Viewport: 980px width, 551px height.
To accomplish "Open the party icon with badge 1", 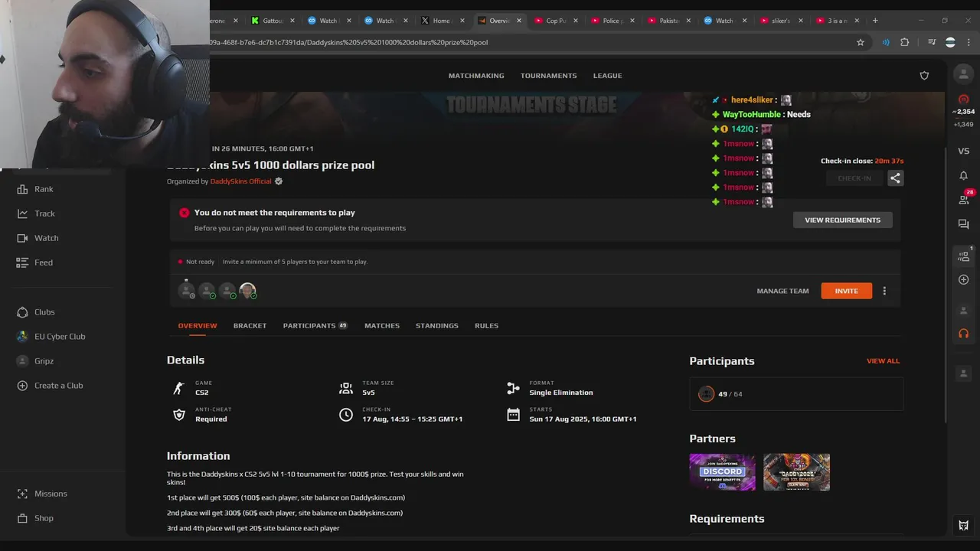I will tap(964, 256).
